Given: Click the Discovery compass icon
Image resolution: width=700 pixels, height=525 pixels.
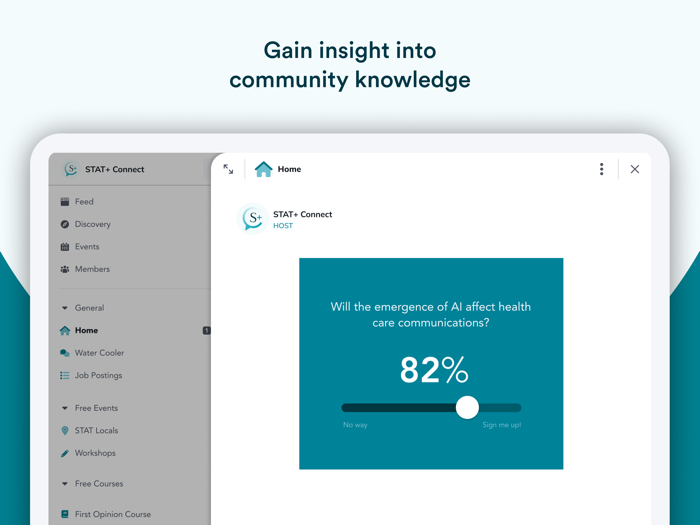Looking at the screenshot, I should pos(65,224).
